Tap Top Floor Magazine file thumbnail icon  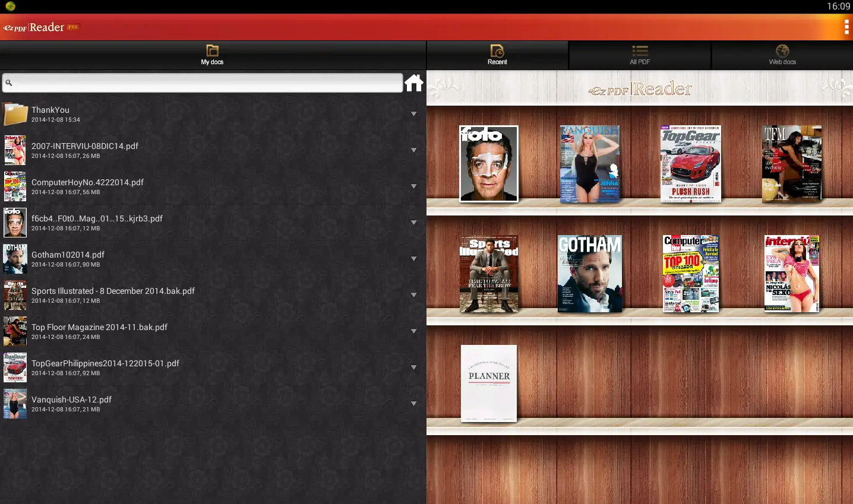pyautogui.click(x=15, y=331)
